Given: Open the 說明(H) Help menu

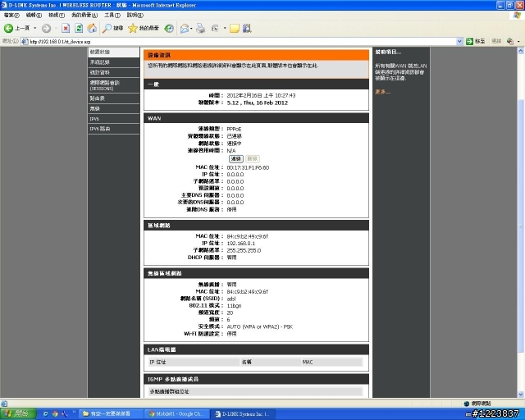Looking at the screenshot, I should pyautogui.click(x=135, y=15).
